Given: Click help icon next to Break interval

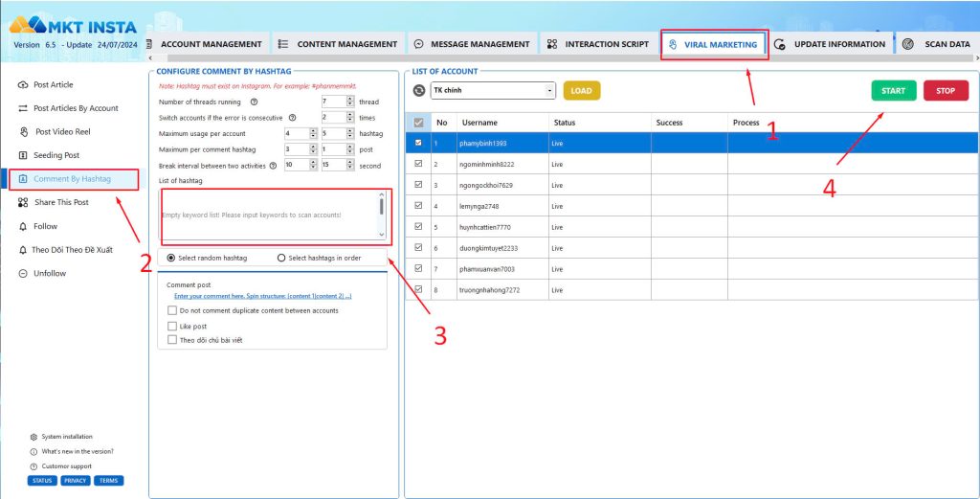Looking at the screenshot, I should tap(273, 166).
